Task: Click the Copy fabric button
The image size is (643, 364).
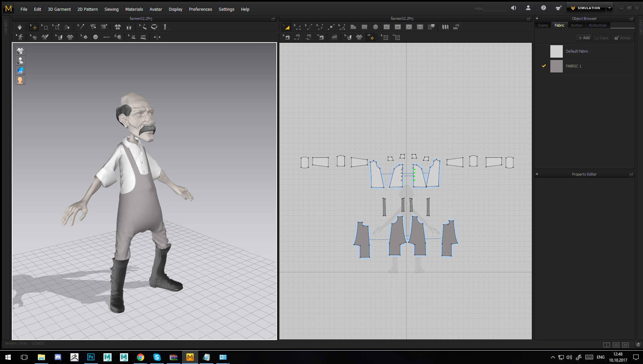Action: point(601,38)
